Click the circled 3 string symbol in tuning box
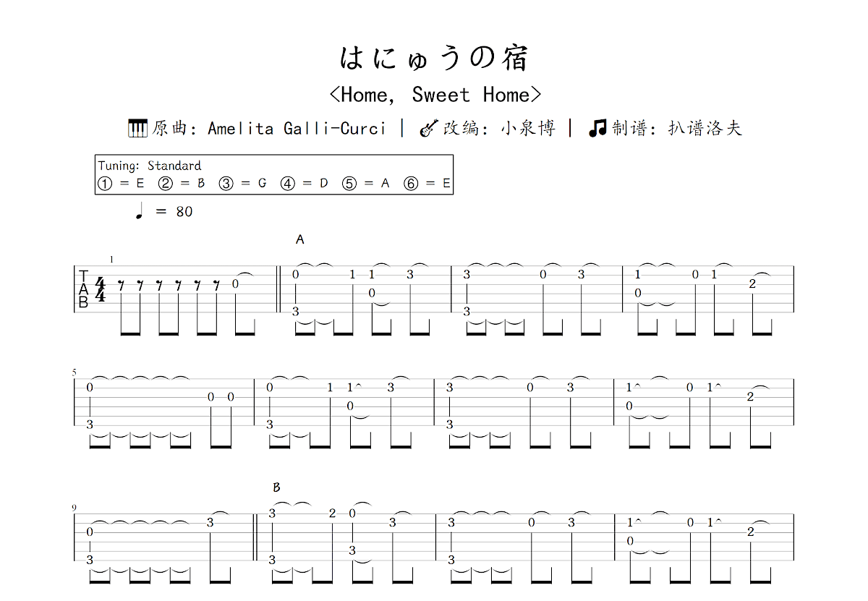 click(x=226, y=184)
